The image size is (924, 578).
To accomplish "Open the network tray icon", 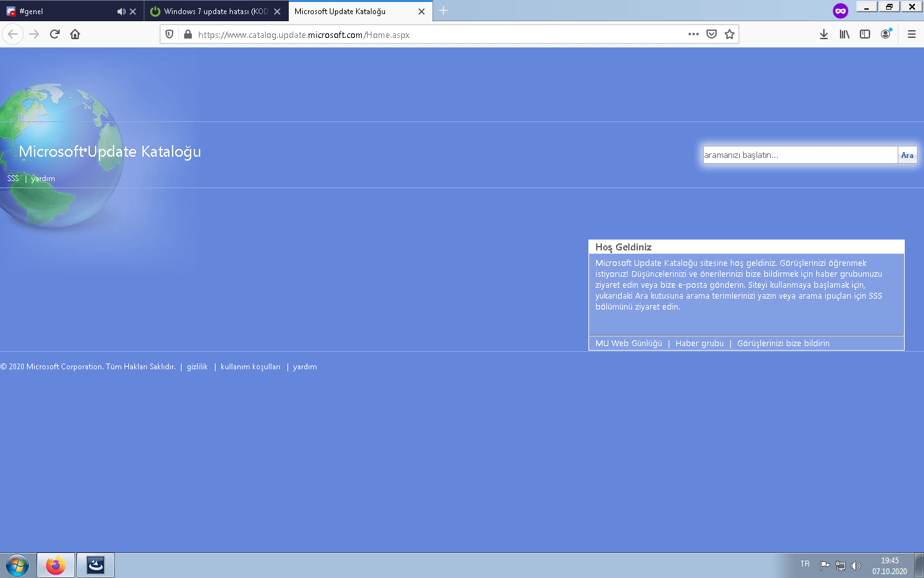I will point(841,566).
